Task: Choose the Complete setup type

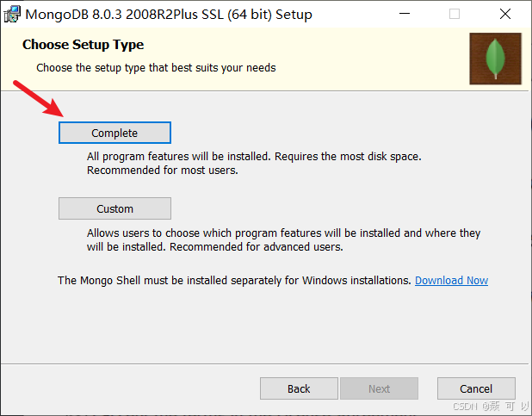Action: tap(114, 133)
